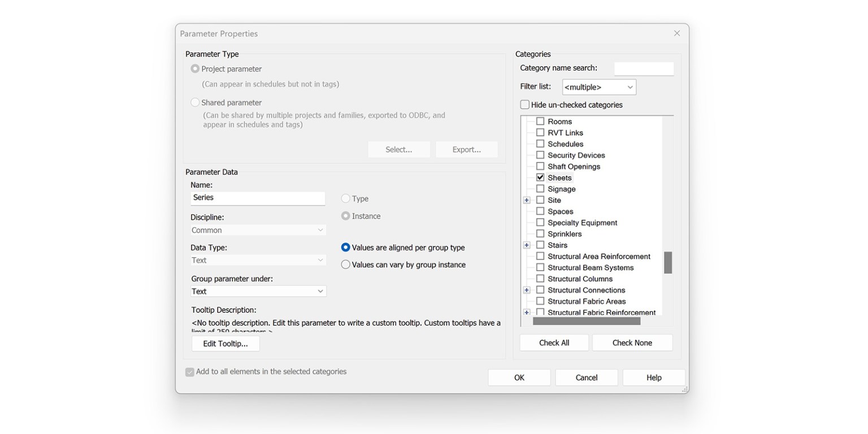Expand the Structural Connections category
Image resolution: width=868 pixels, height=434 pixels.
click(x=526, y=290)
